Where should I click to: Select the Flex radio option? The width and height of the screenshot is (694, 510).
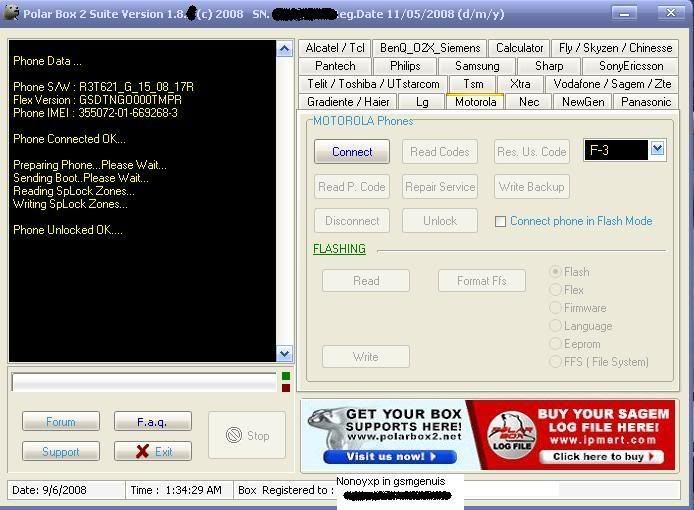[x=555, y=290]
